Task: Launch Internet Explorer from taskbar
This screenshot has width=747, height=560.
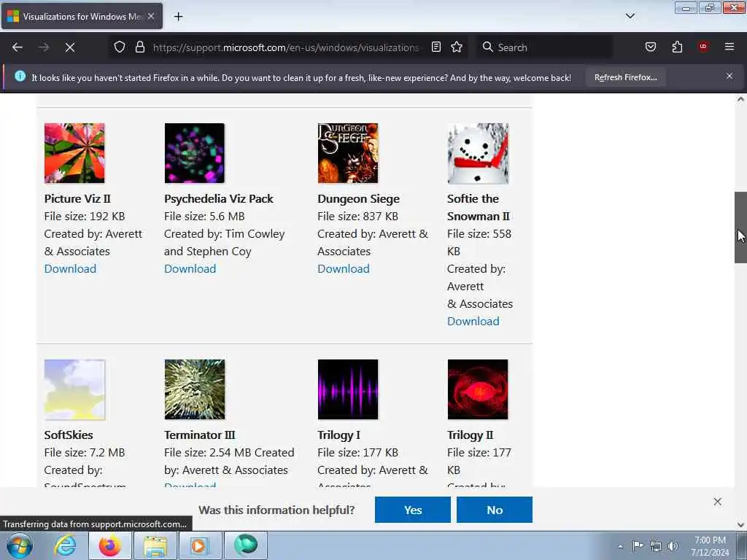Action: tap(65, 545)
